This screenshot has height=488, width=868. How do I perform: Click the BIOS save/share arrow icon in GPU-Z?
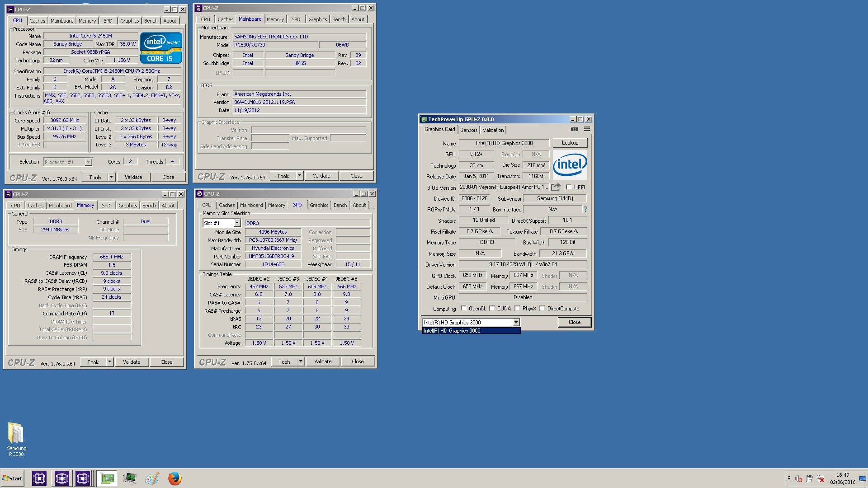pos(556,187)
